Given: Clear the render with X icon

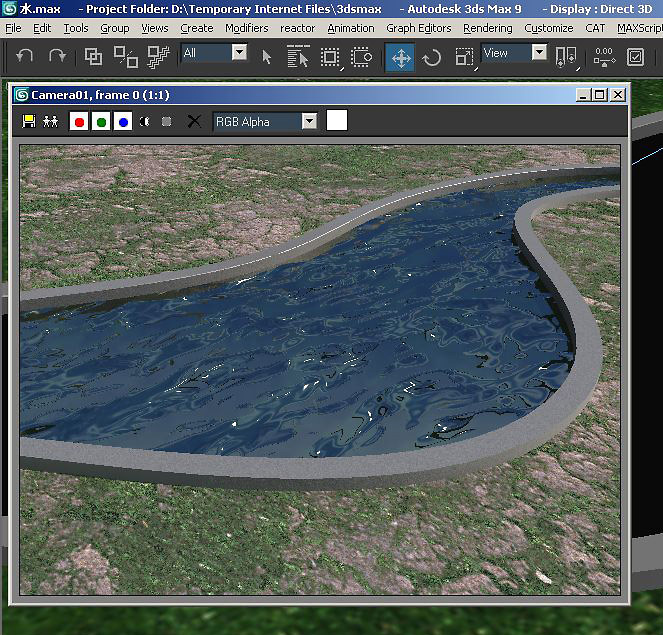Looking at the screenshot, I should (194, 122).
